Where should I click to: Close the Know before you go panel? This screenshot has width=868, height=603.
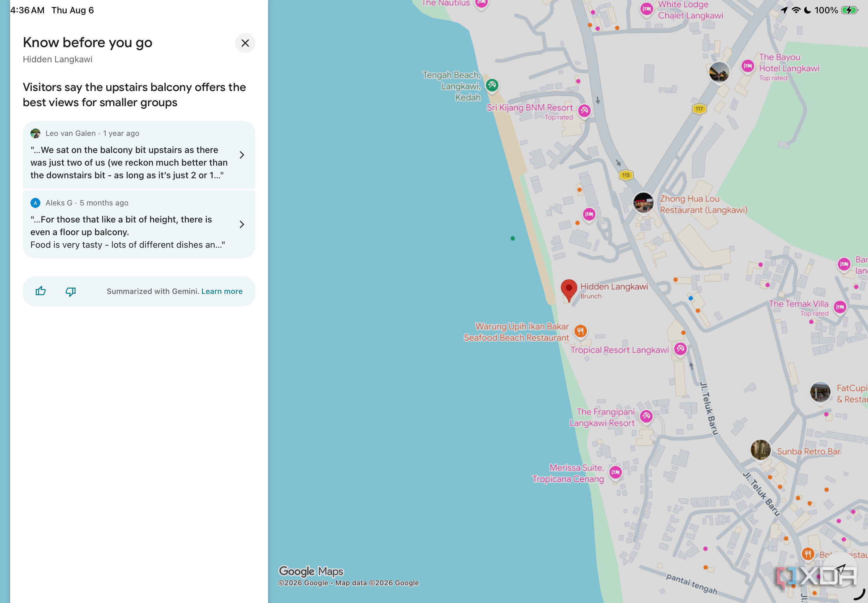click(245, 43)
